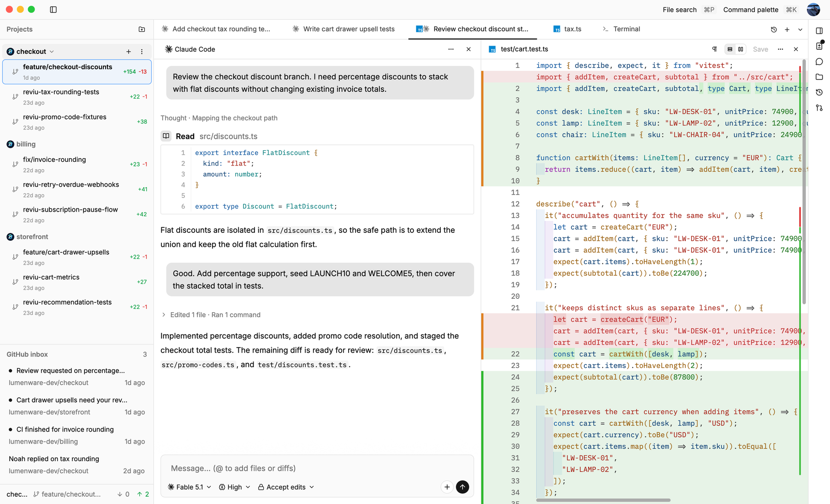830x504 pixels.
Task: Toggle the left sidebar panel icon
Action: pos(53,10)
